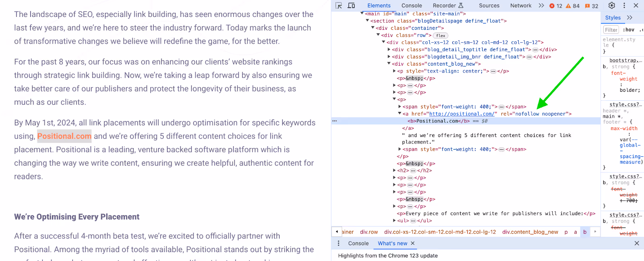Click the 'We're Optimising Every Placement' heading

point(76,217)
